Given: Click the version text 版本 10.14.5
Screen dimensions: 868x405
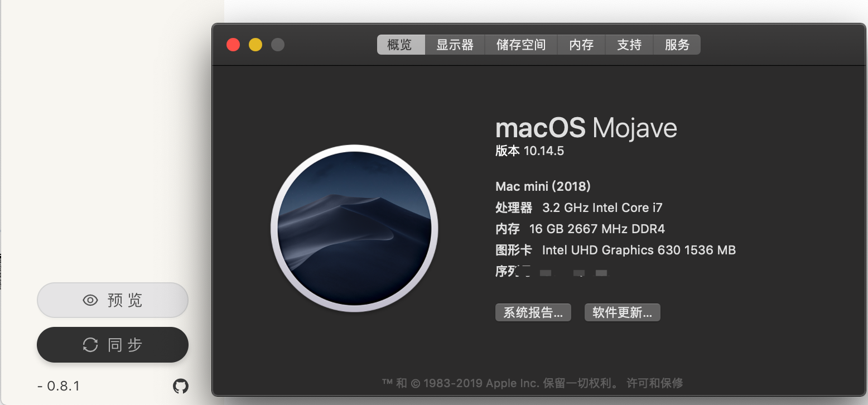Looking at the screenshot, I should [x=529, y=151].
